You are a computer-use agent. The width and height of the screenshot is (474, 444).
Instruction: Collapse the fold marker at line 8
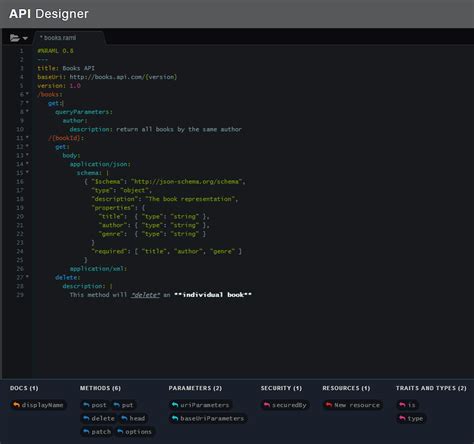[27, 111]
